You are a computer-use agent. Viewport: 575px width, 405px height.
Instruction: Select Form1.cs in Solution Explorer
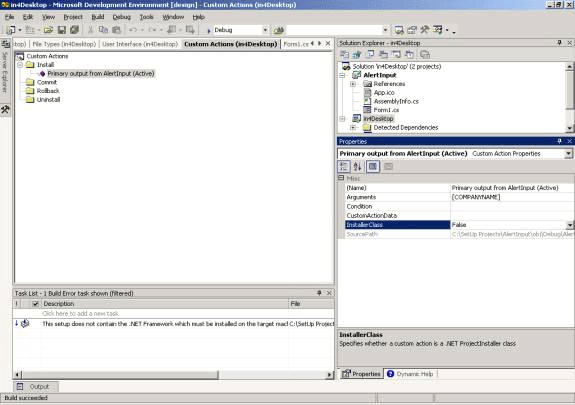coord(386,110)
